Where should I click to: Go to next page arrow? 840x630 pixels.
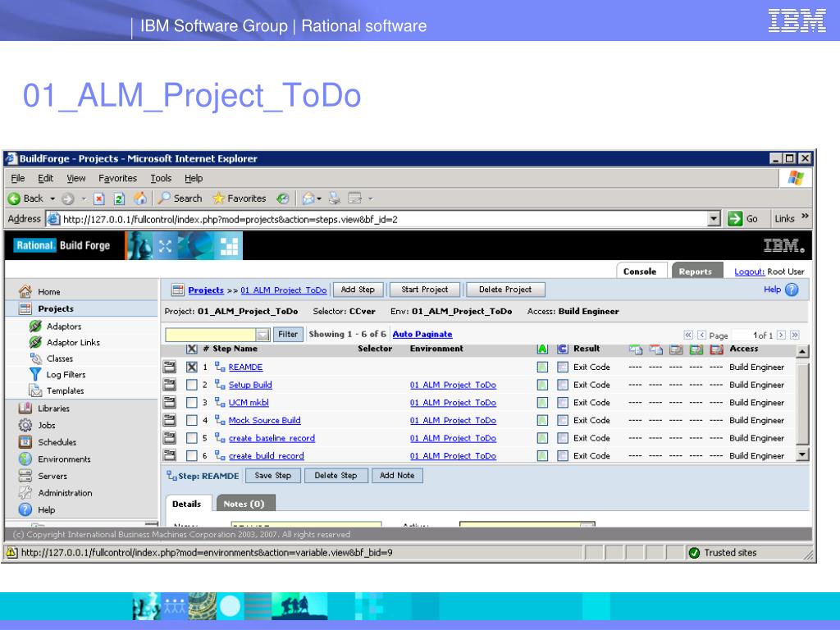tap(781, 335)
